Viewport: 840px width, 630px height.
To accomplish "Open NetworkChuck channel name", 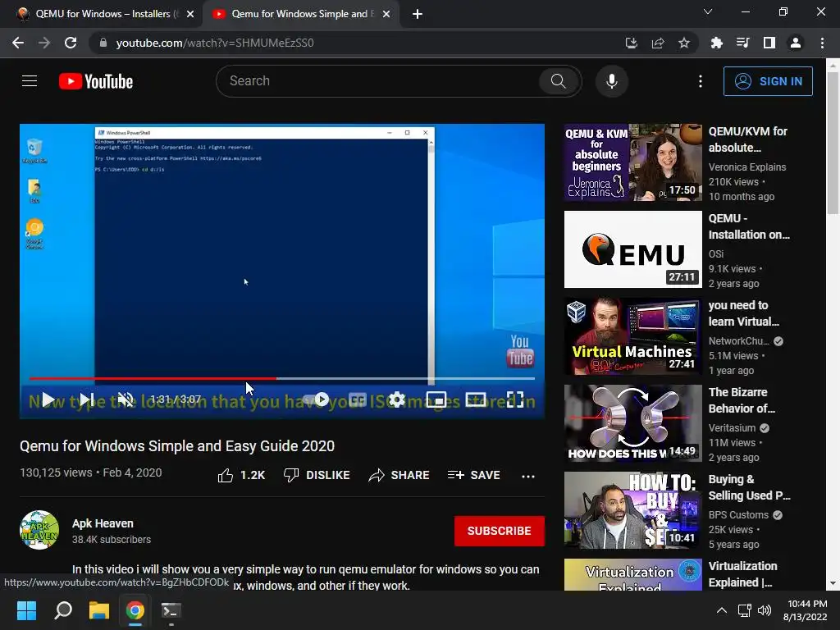I will click(739, 341).
